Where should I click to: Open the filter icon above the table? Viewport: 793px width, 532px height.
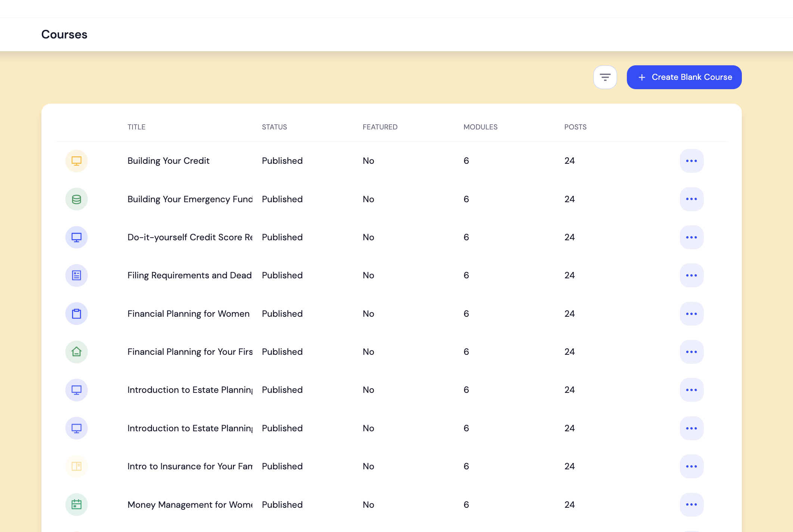pyautogui.click(x=605, y=77)
